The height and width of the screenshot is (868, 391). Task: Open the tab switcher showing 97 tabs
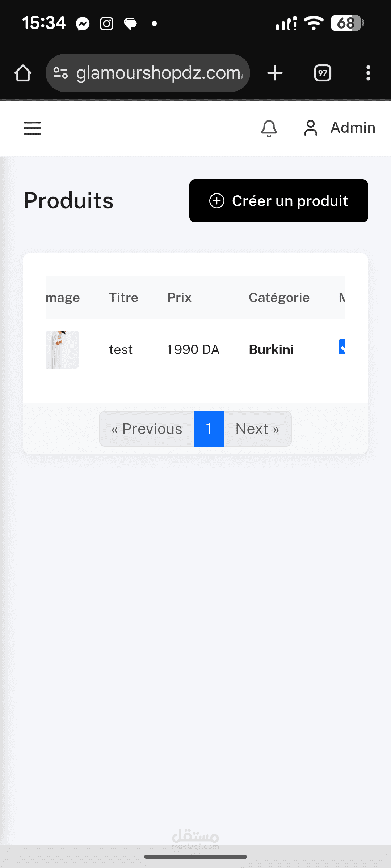click(323, 73)
